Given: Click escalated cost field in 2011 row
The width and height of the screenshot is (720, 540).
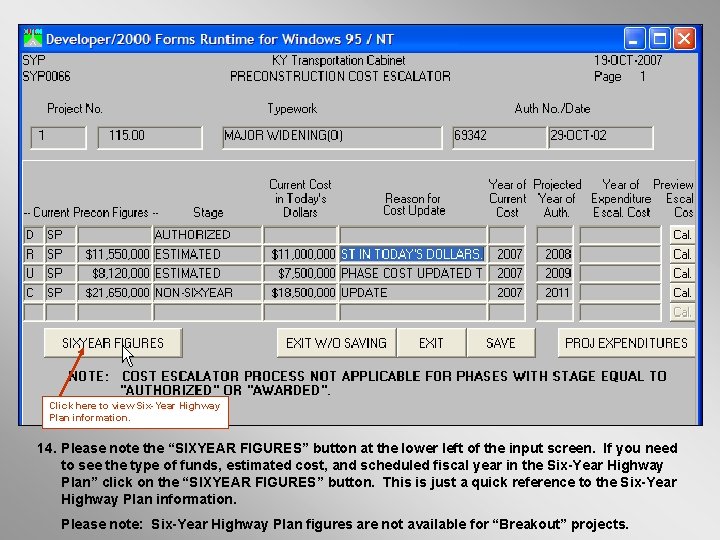Looking at the screenshot, I should [x=620, y=292].
